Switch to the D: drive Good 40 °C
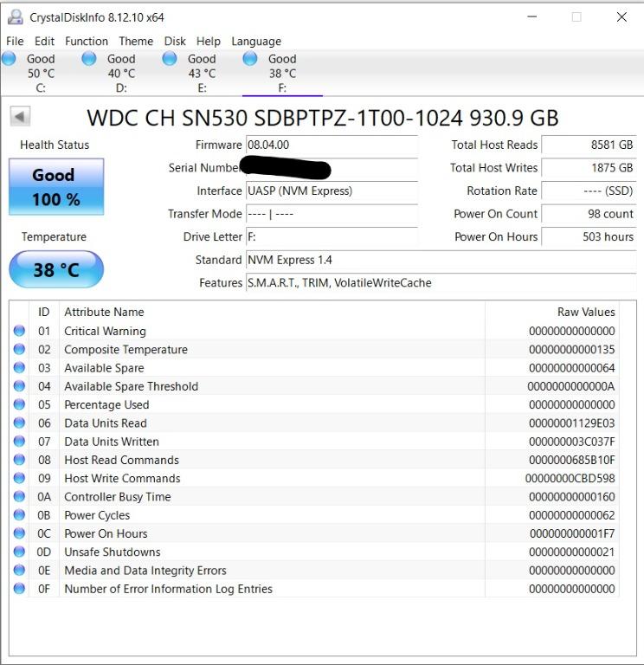Viewport: 644px width, 665px height. tap(121, 73)
